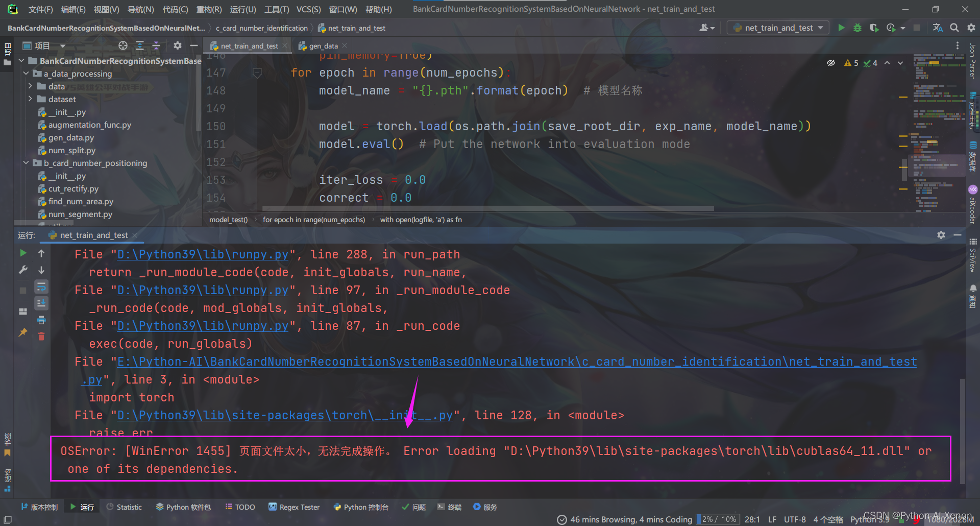Image resolution: width=980 pixels, height=526 pixels.
Task: Select opened file with crosshair icon
Action: click(x=123, y=45)
